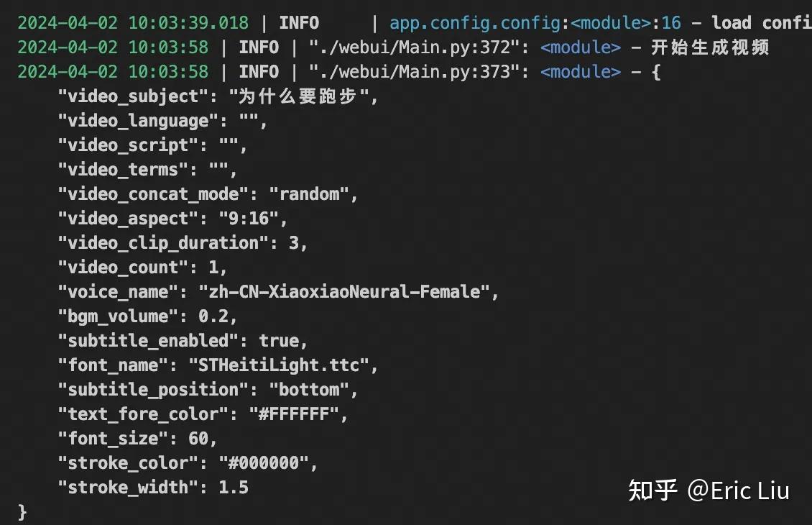Click the video_language key line
Viewport: 812px width, 525px height.
(x=162, y=121)
